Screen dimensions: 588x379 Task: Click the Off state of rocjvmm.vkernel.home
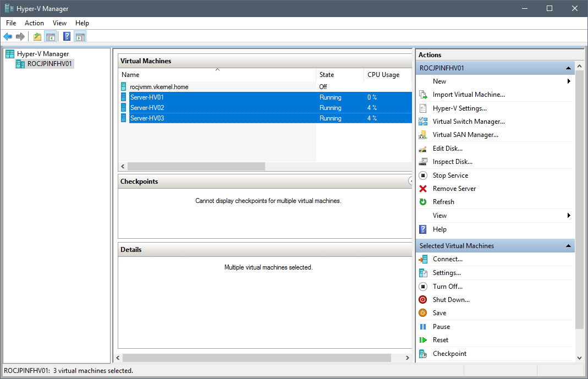pyautogui.click(x=323, y=87)
